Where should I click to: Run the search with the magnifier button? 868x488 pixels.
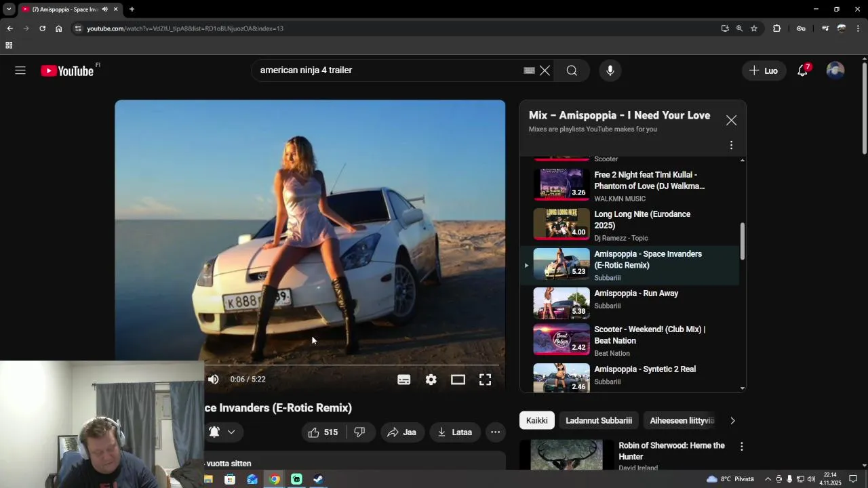click(x=572, y=70)
